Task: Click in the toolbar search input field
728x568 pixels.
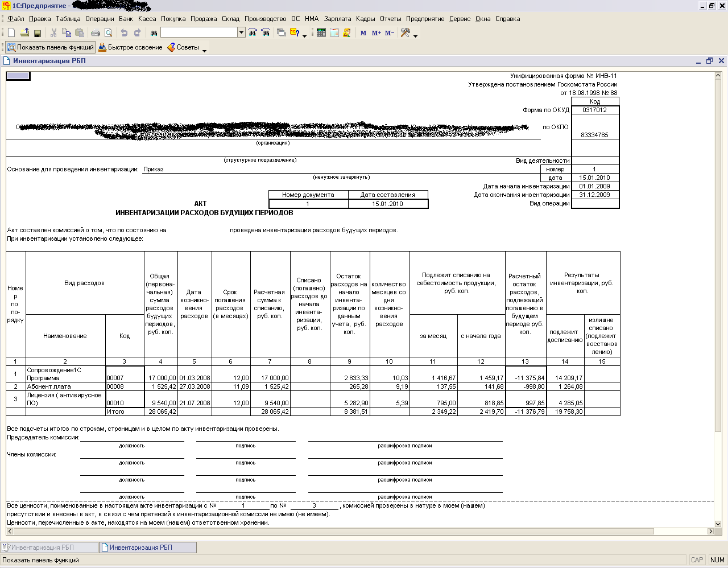Action: (198, 33)
